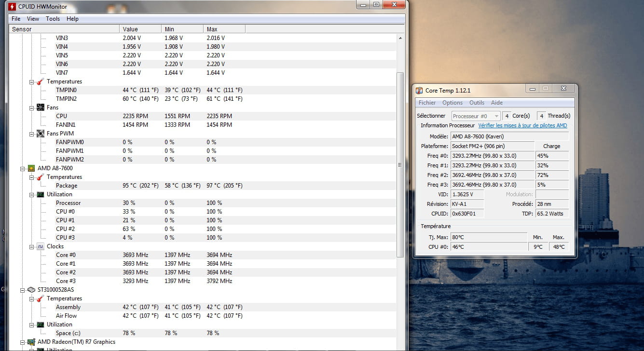Click the Min column header
This screenshot has height=351, width=644.
182,29
